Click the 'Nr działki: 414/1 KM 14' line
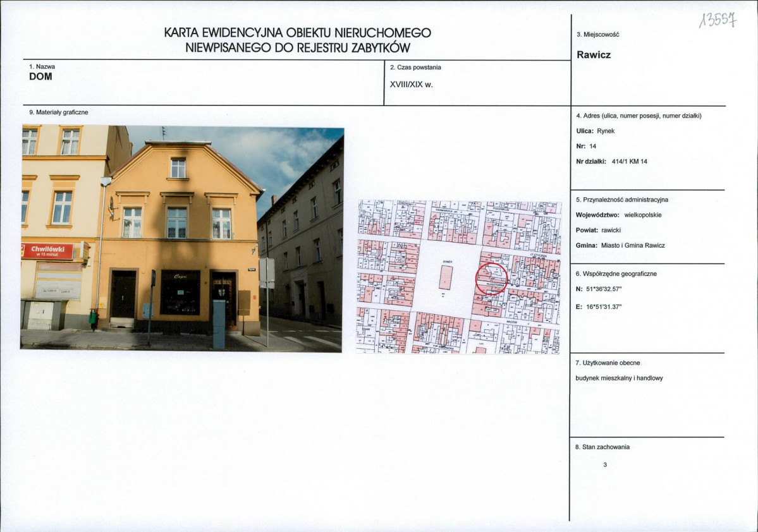 [611, 161]
